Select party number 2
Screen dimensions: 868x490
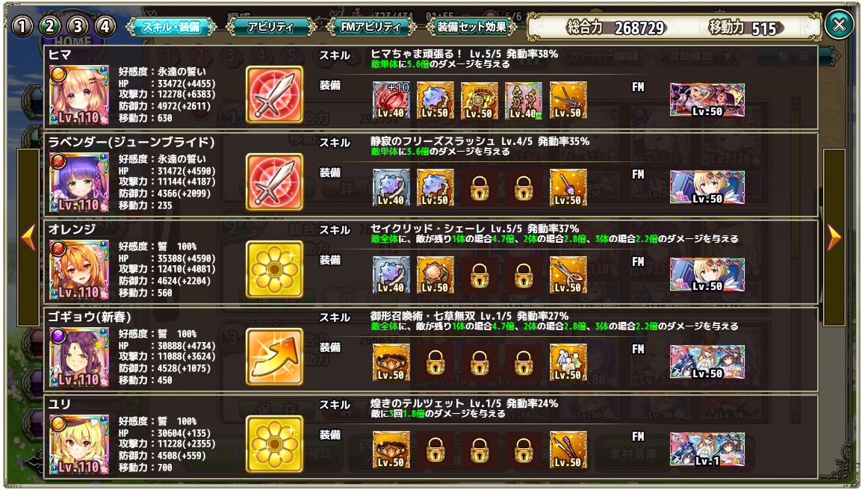(50, 26)
